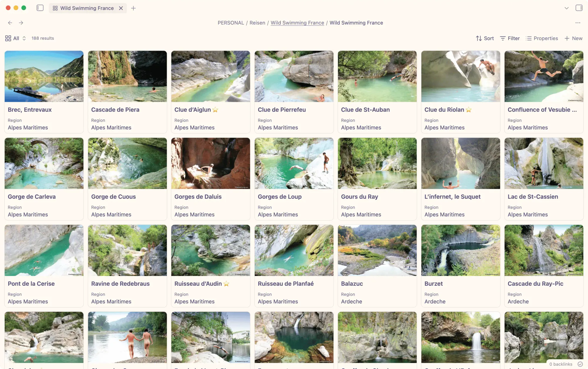Show the 0 backlinks panel

pos(561,364)
